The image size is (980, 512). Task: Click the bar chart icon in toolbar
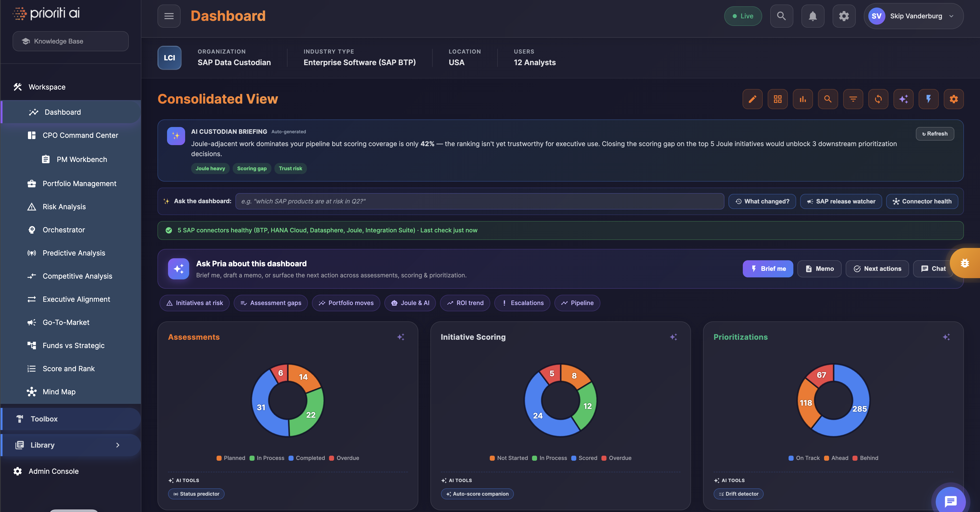(803, 99)
